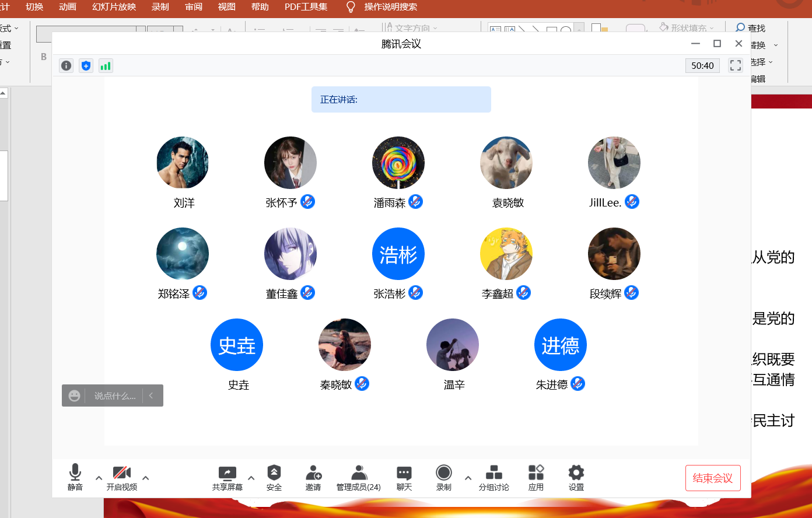Click the red 结束会议 button
Screen dimensions: 812x518
(713, 478)
